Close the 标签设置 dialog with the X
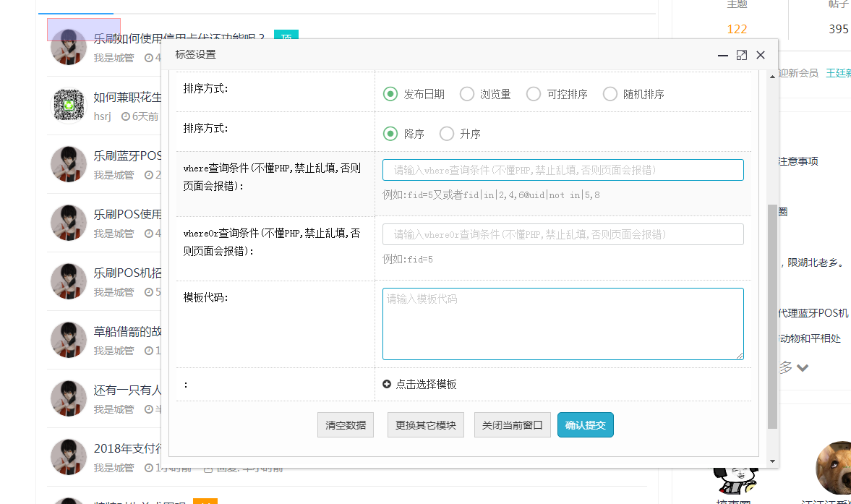851x504 pixels. tap(761, 55)
